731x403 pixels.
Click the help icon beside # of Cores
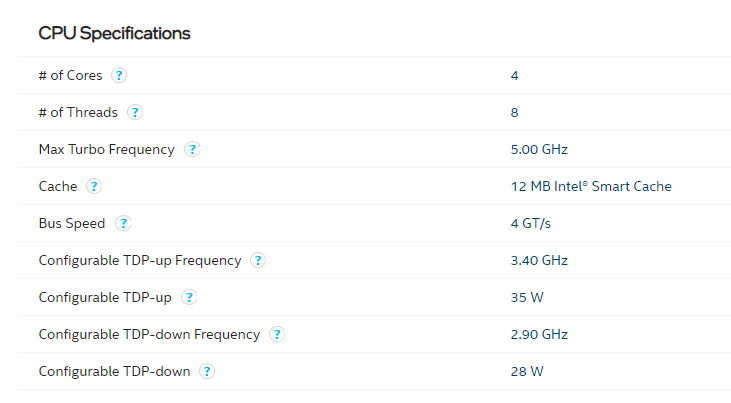119,75
